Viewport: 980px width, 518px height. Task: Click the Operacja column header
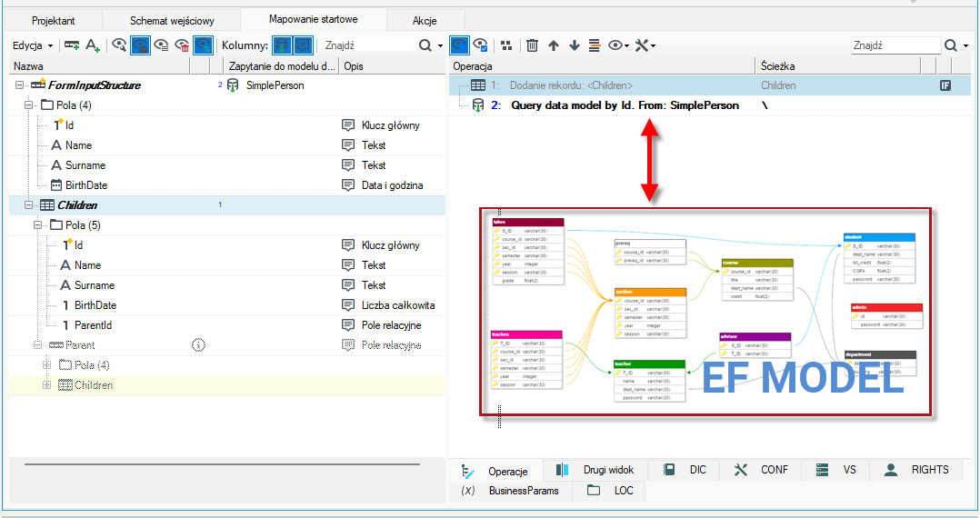[x=603, y=65]
